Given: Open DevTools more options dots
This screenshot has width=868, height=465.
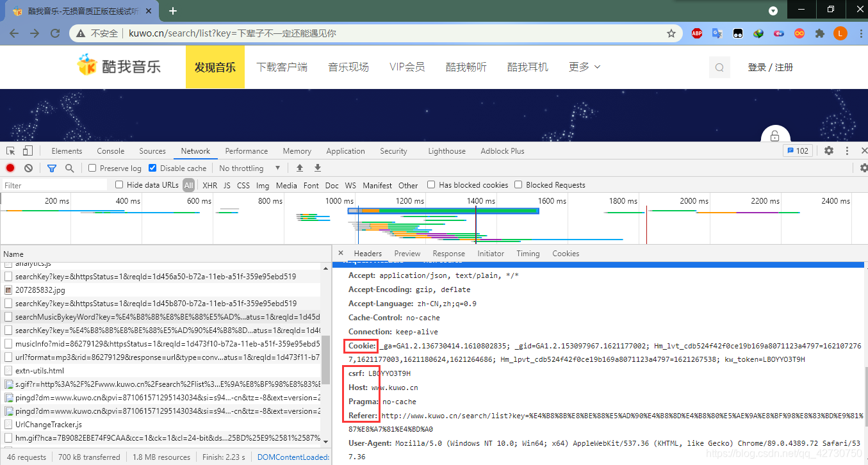Looking at the screenshot, I should pyautogui.click(x=847, y=151).
